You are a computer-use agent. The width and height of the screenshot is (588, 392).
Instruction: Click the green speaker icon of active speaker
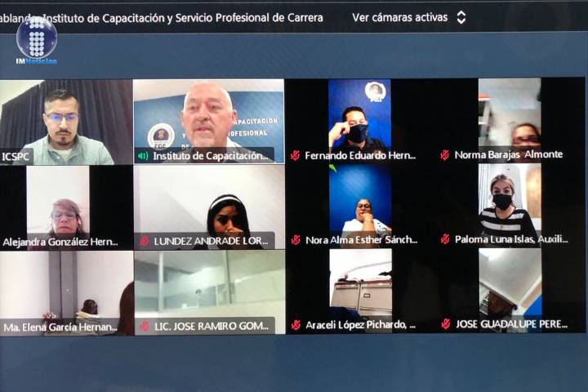tap(143, 156)
